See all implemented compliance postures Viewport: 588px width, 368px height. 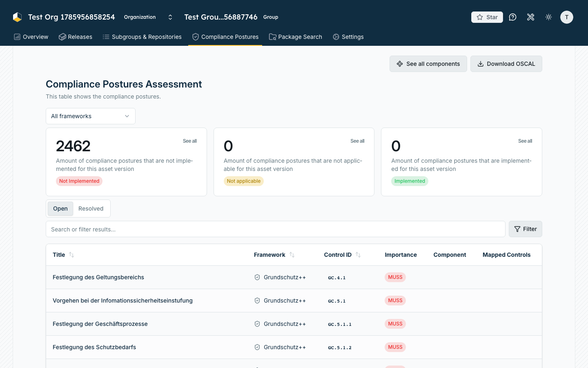click(525, 141)
